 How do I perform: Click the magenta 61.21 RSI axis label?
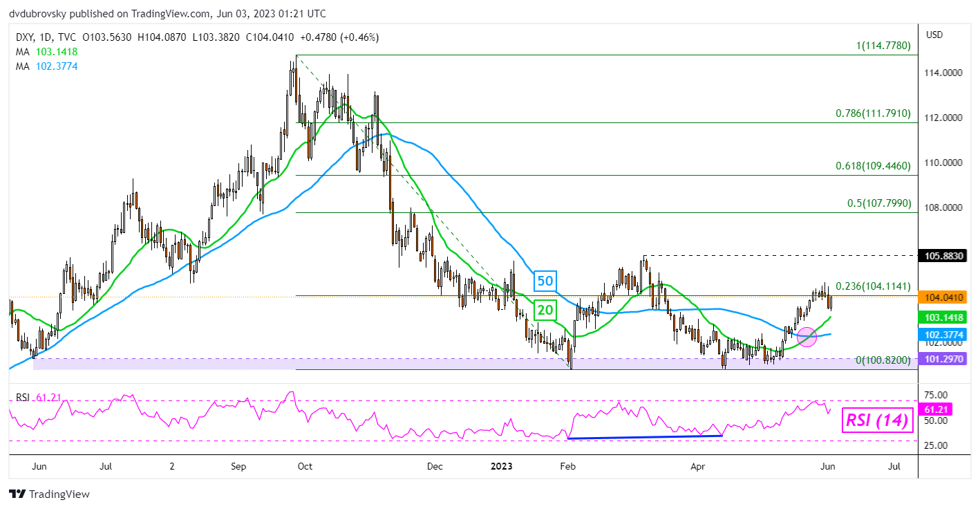coord(935,409)
